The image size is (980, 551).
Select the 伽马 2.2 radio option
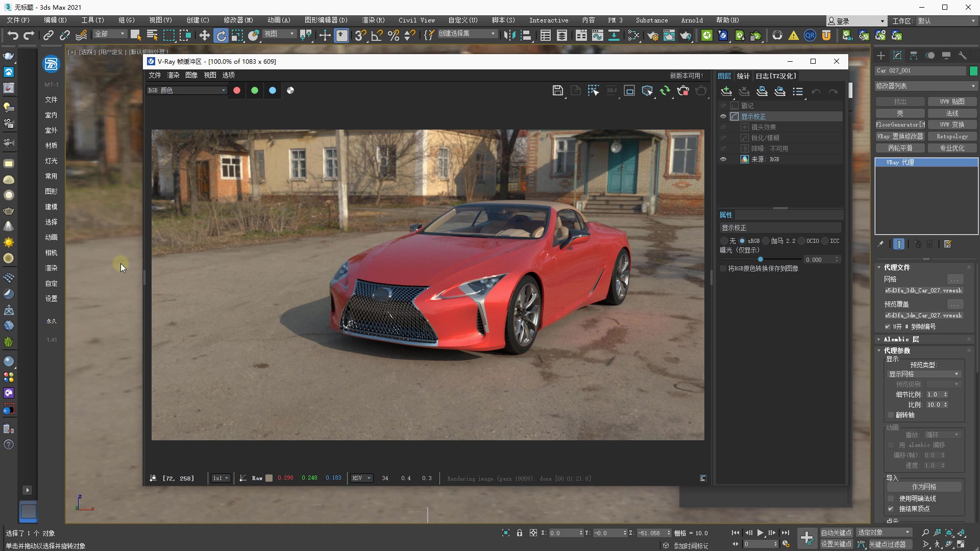767,241
